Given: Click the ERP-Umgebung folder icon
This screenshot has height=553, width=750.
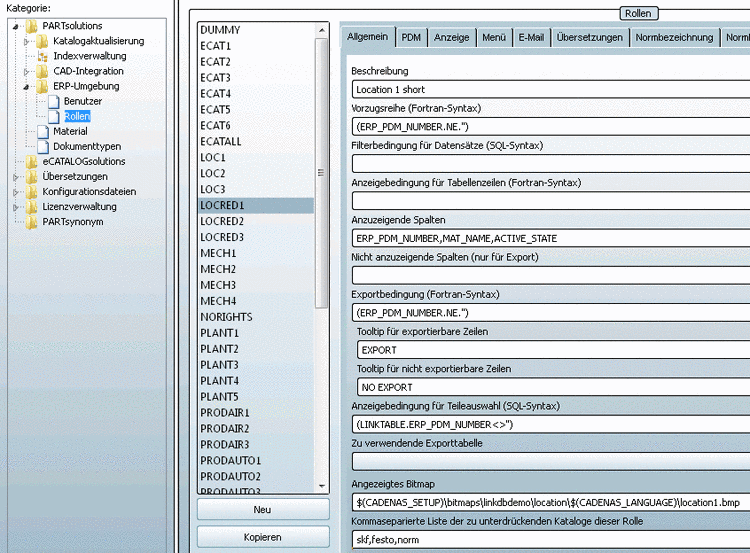Looking at the screenshot, I should (42, 87).
